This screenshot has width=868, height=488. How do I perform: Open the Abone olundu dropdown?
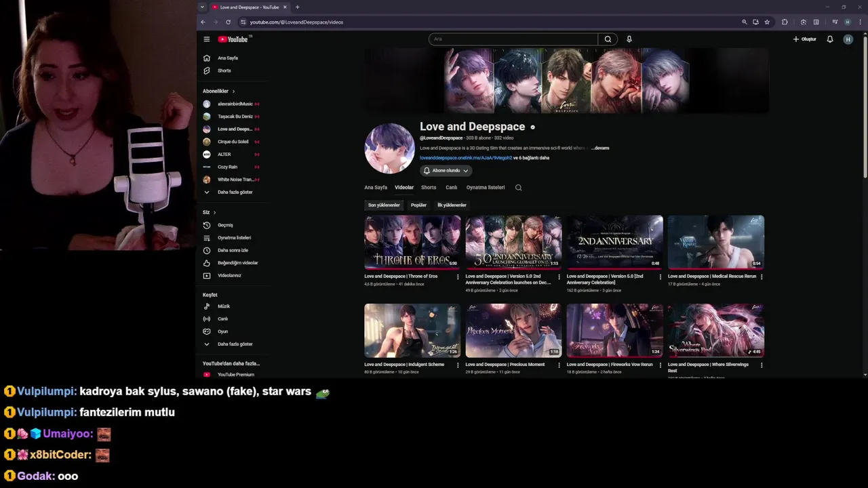click(x=446, y=171)
